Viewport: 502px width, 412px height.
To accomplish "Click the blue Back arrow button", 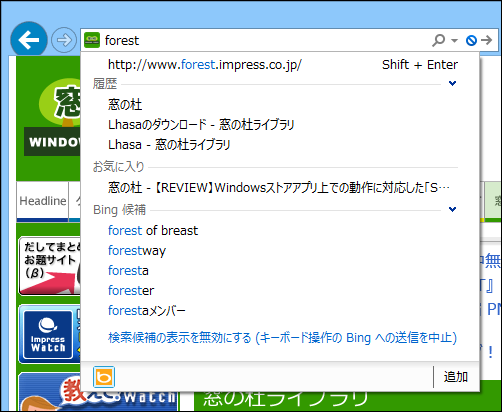I will click(29, 40).
